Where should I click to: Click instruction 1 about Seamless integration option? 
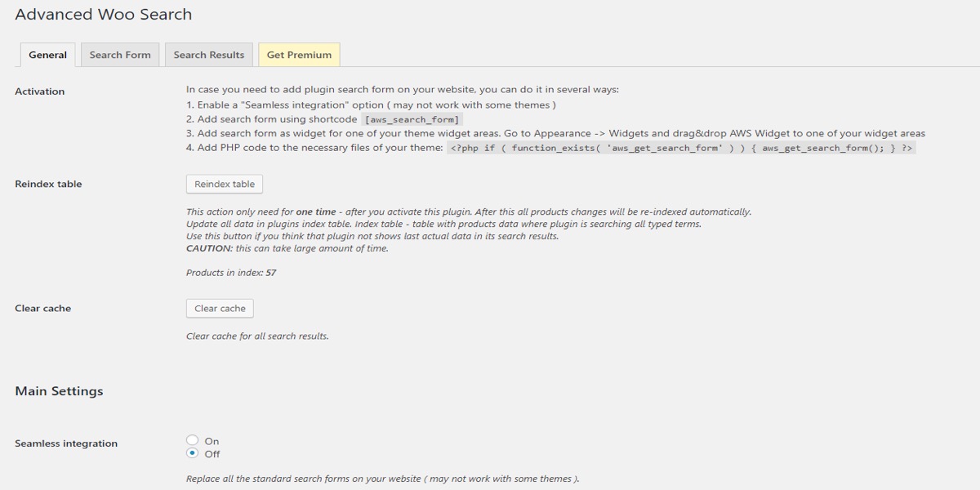tap(371, 105)
